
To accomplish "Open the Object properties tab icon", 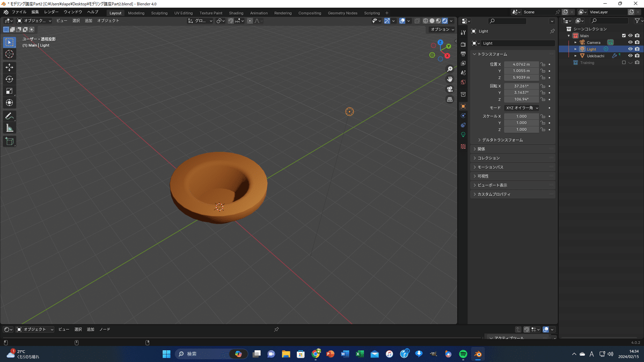I will (463, 106).
